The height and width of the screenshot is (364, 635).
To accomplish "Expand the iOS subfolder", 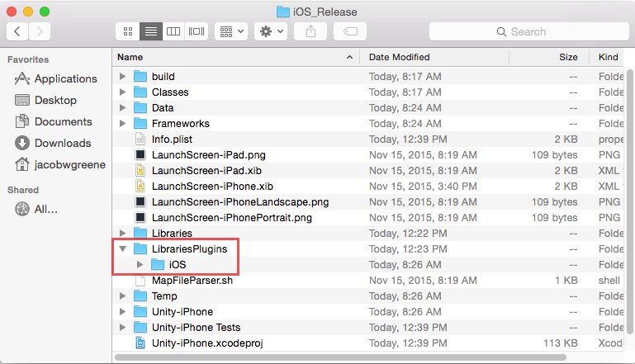I will (140, 264).
